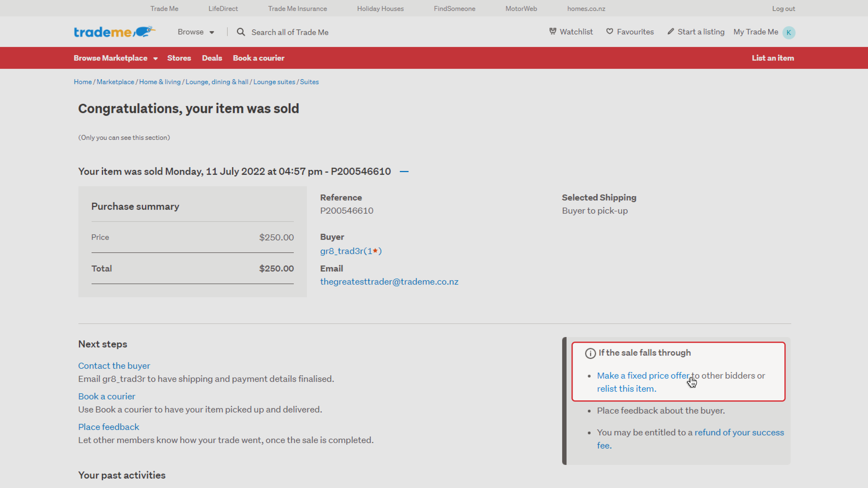This screenshot has height=488, width=868.
Task: Open Holiday Houses link
Action: pyautogui.click(x=380, y=8)
